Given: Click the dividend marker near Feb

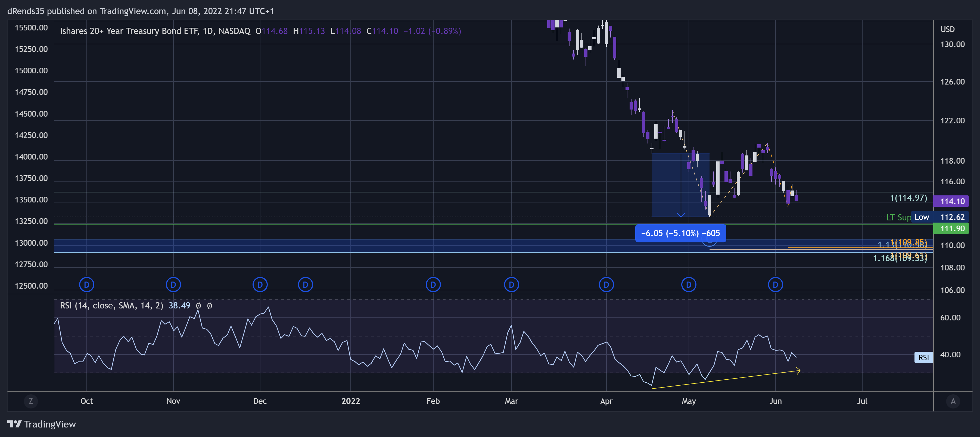Looking at the screenshot, I should click(433, 285).
